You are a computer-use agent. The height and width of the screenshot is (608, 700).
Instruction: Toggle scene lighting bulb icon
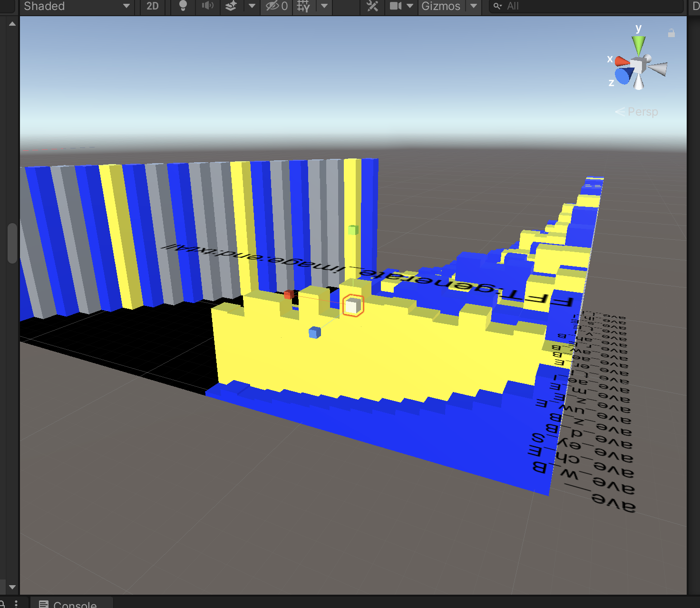tap(183, 6)
